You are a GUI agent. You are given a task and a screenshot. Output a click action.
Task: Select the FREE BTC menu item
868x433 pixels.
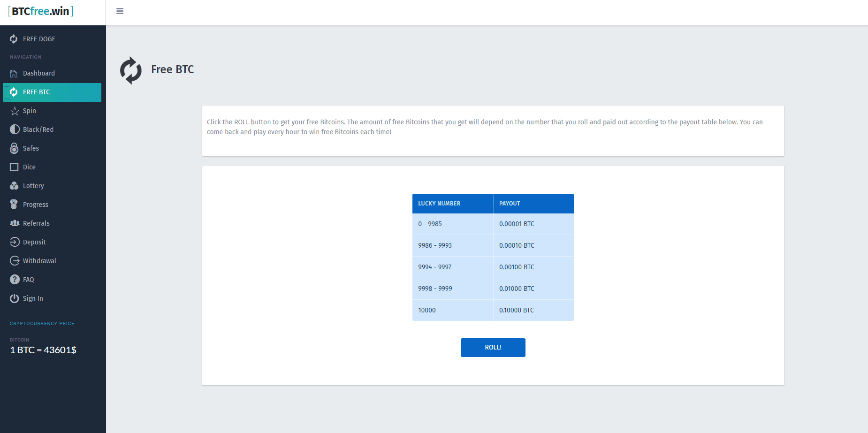point(36,92)
